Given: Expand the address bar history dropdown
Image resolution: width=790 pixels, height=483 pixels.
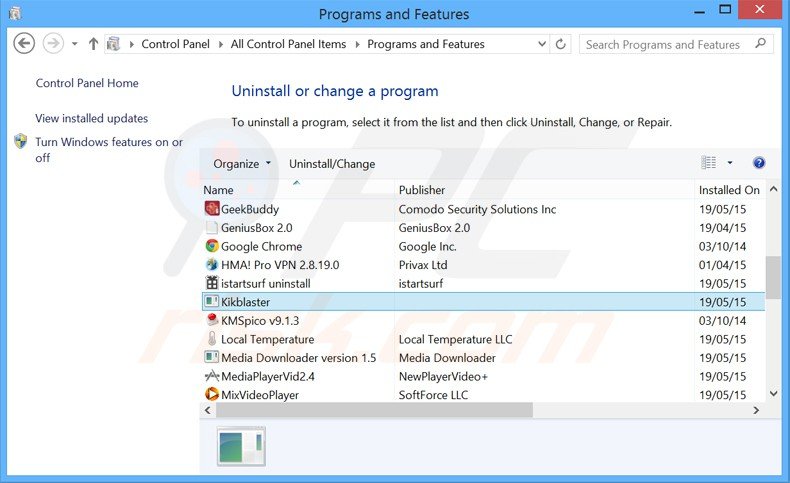Looking at the screenshot, I should pyautogui.click(x=542, y=44).
